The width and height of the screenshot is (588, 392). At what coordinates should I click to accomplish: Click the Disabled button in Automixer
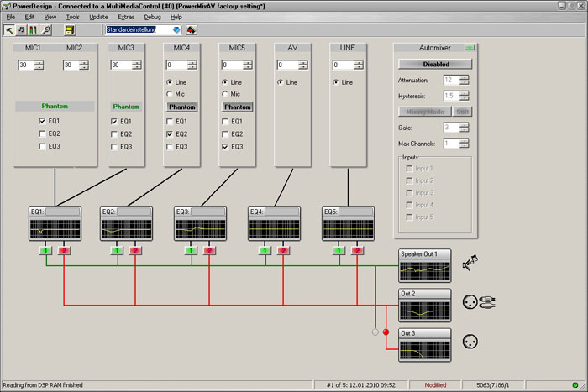click(x=435, y=64)
